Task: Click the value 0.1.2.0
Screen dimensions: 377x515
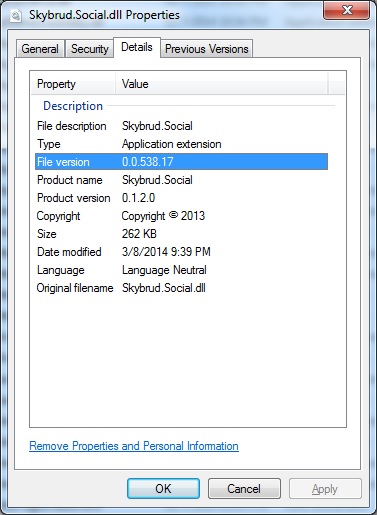Action: coord(138,198)
